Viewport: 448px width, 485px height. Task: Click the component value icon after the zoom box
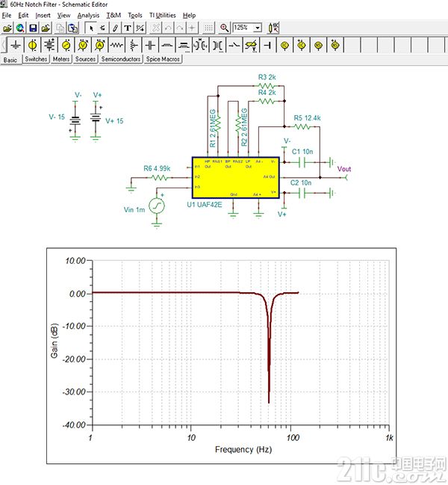click(x=273, y=28)
